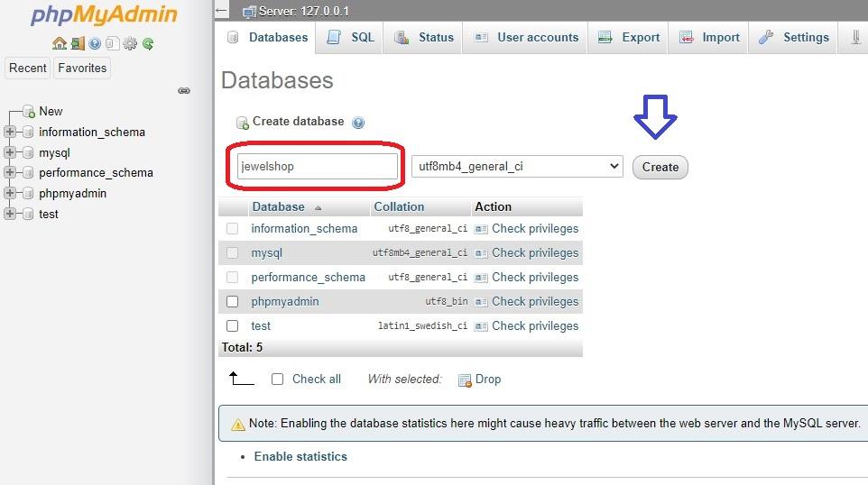
Task: Click the help icon beside Create database
Action: [358, 123]
